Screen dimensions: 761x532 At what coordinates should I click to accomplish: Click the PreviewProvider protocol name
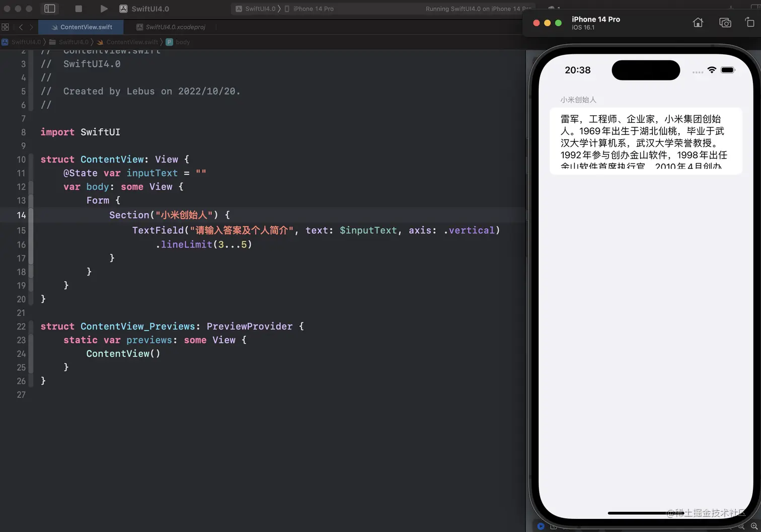click(x=250, y=326)
